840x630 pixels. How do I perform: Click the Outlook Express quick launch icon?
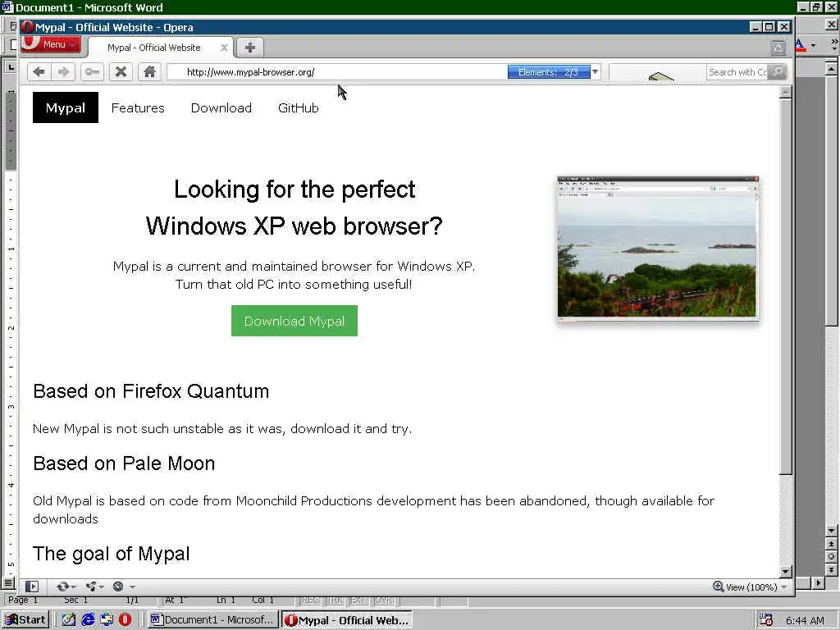(x=107, y=620)
